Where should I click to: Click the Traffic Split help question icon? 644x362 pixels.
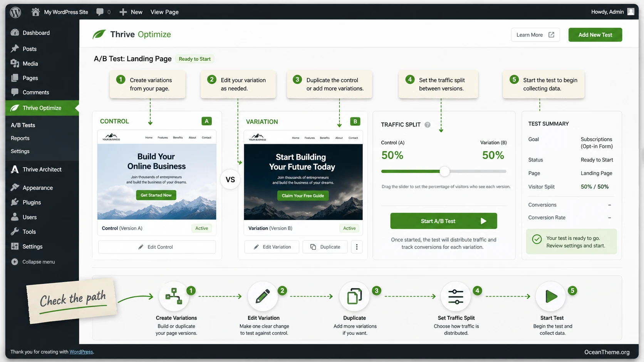pos(428,125)
